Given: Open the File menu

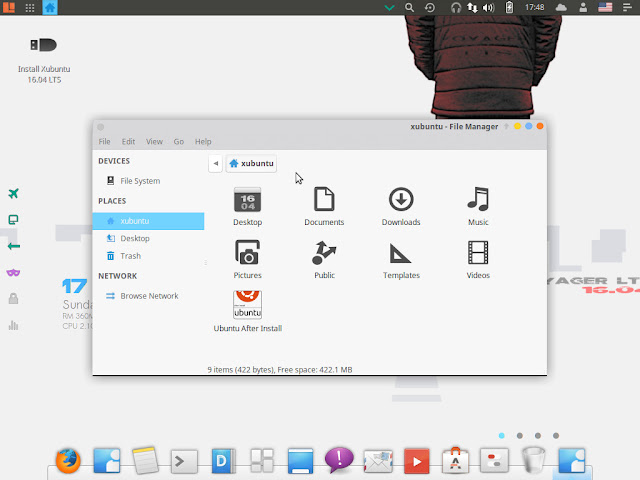Looking at the screenshot, I should (x=104, y=142).
